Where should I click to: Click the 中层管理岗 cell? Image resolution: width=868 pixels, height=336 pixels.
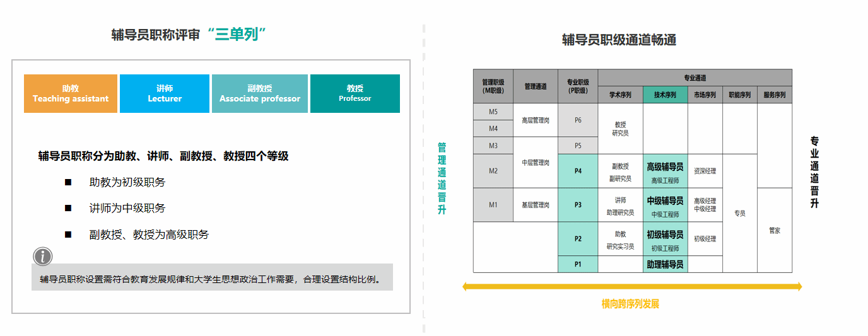pos(536,163)
